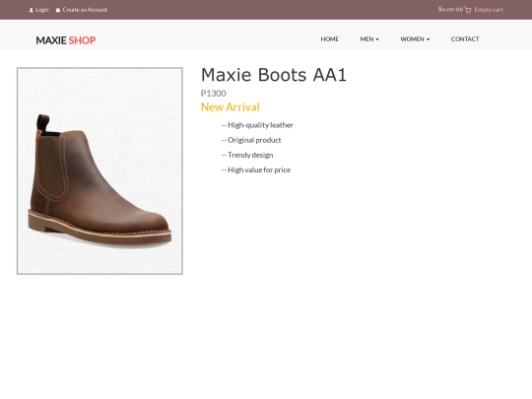Viewport: 532px width, 399px height.
Task: Click the Original product line
Action: (251, 140)
